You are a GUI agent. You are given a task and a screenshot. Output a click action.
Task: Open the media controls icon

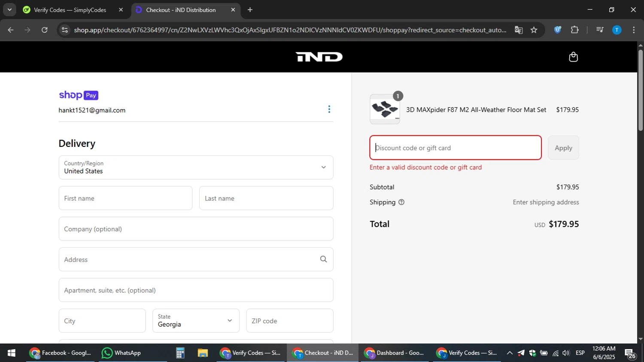click(x=600, y=30)
